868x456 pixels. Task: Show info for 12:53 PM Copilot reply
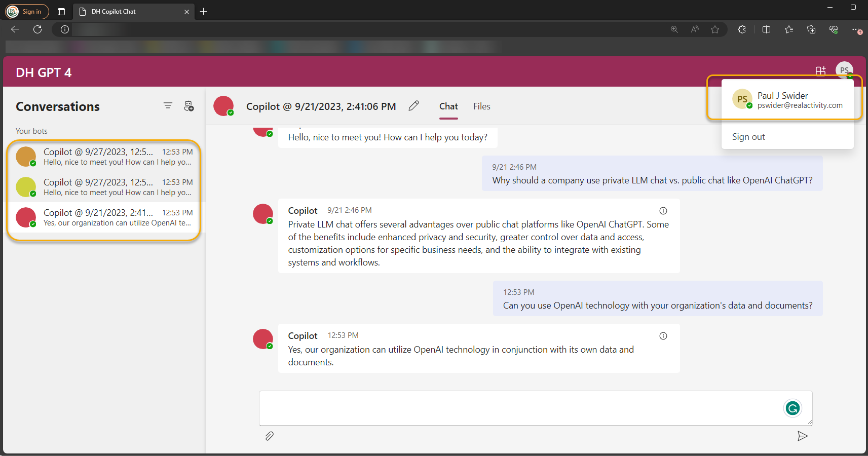[663, 336]
